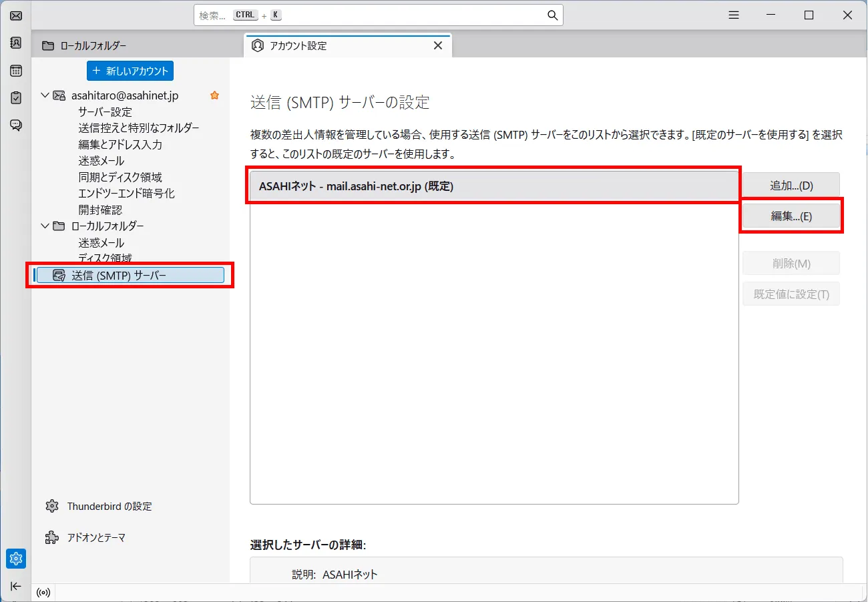Click the star marking the default account
Image resolution: width=868 pixels, height=602 pixels.
(214, 95)
